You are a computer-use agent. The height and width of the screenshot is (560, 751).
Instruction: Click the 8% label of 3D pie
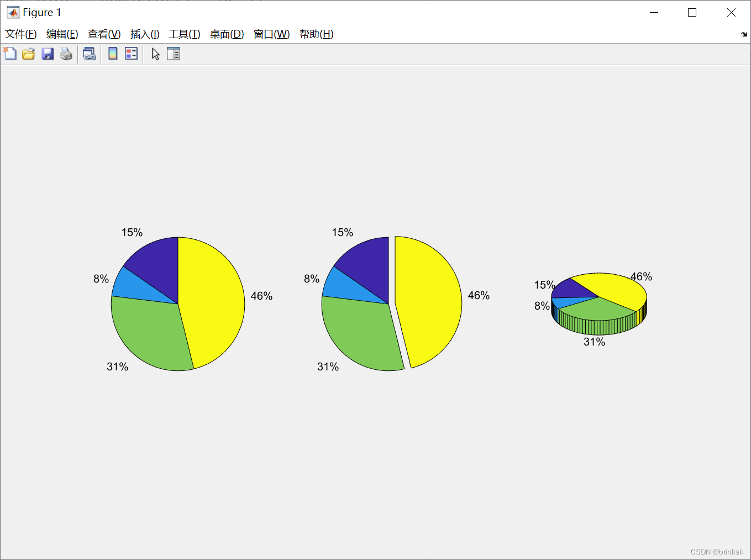click(x=542, y=306)
